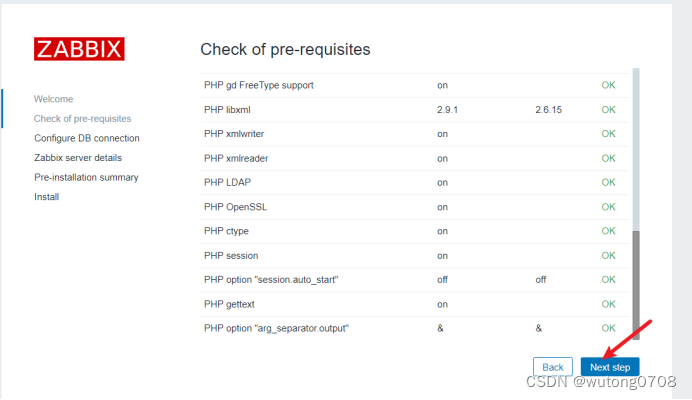692x400 pixels.
Task: Click the PHP libxml row label
Action: tap(227, 110)
